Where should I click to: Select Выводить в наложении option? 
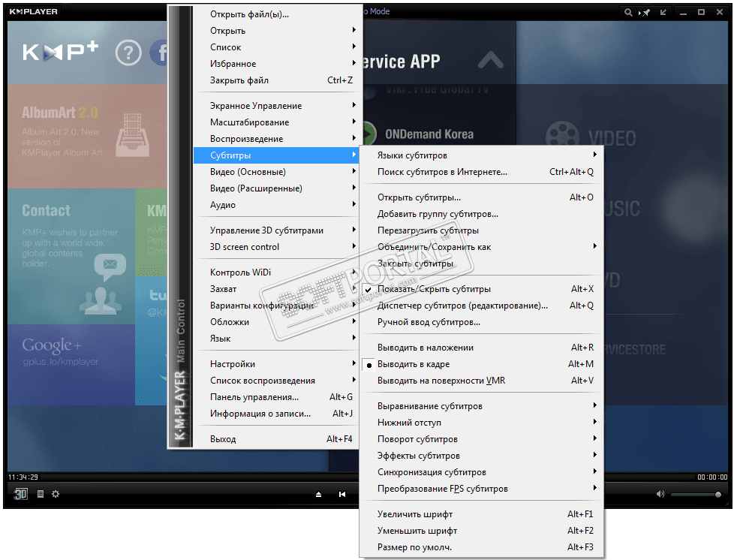481,348
